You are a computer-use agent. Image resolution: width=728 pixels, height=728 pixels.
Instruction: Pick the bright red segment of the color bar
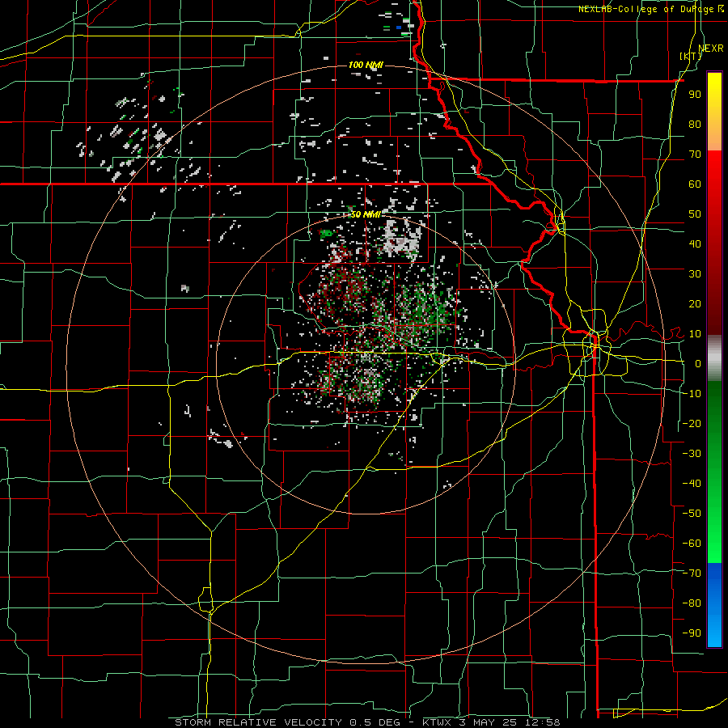(714, 181)
